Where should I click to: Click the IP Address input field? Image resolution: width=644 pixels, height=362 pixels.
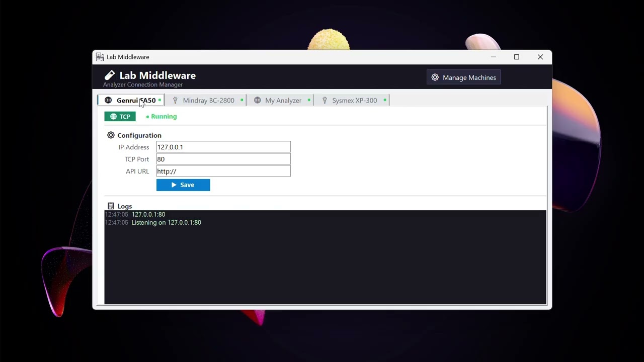(x=223, y=147)
